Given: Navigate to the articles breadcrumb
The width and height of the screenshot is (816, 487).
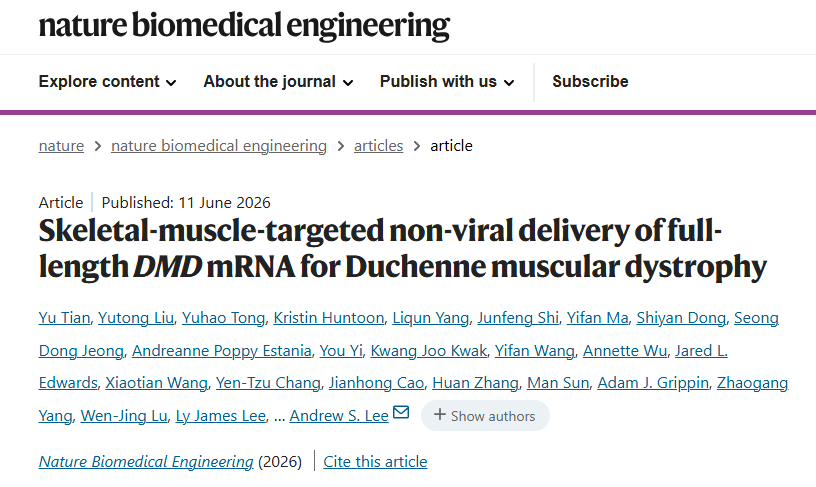Looking at the screenshot, I should point(378,146).
